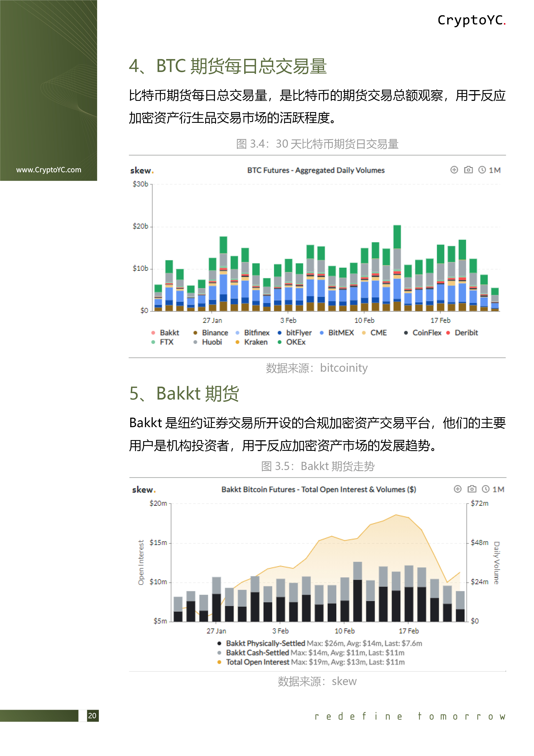Screen dimensions: 534x756
Task: Click the clock icon on BTC Futures chart
Action: pos(482,170)
